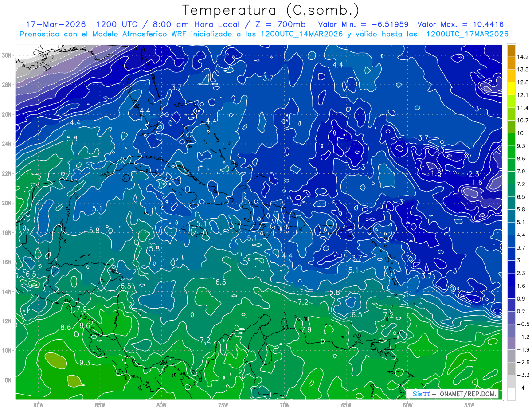Click the gray legend swatch between -3.3 and -2.6
Viewport: 532px width, 411px height.
(x=511, y=368)
